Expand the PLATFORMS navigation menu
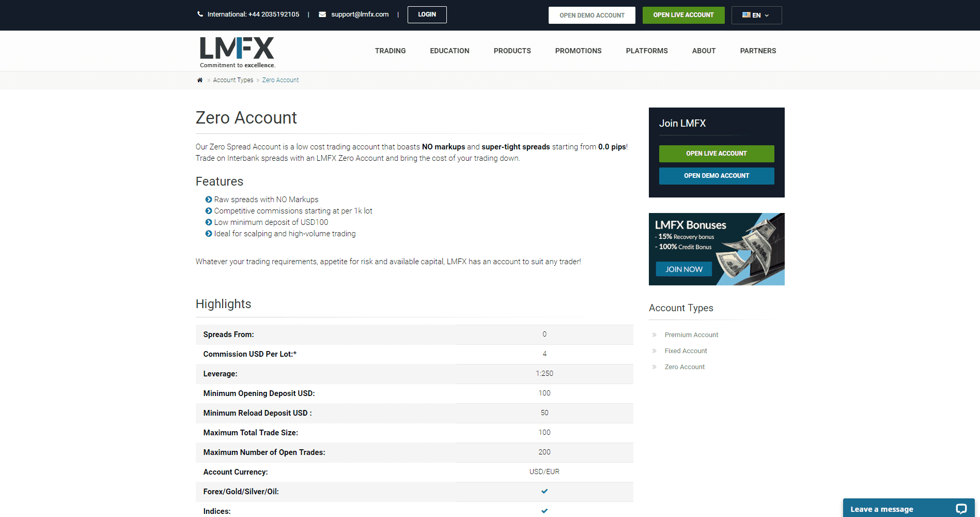 [x=646, y=51]
